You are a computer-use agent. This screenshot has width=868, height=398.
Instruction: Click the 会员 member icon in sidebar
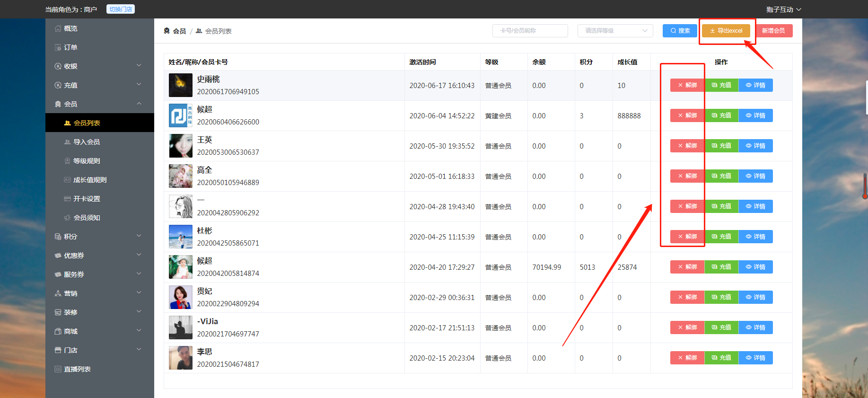58,104
